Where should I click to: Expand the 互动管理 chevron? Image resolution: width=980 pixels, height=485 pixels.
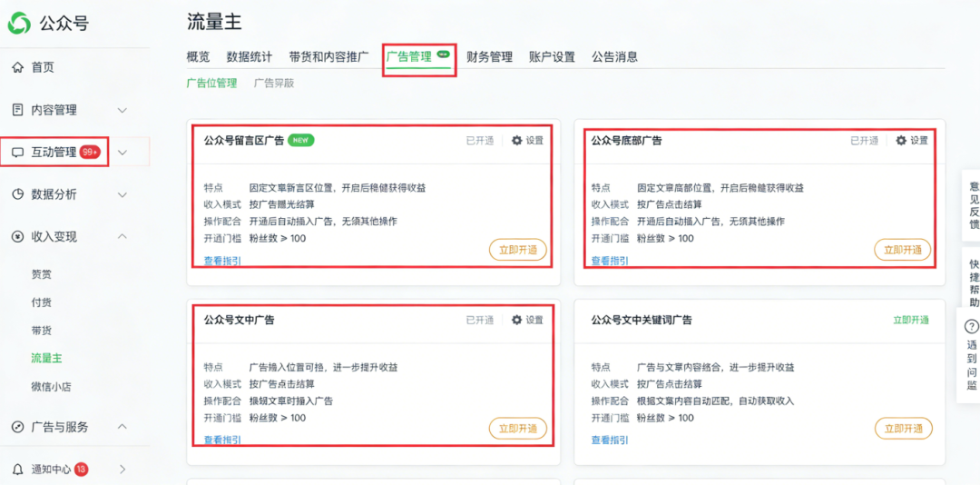(x=122, y=153)
